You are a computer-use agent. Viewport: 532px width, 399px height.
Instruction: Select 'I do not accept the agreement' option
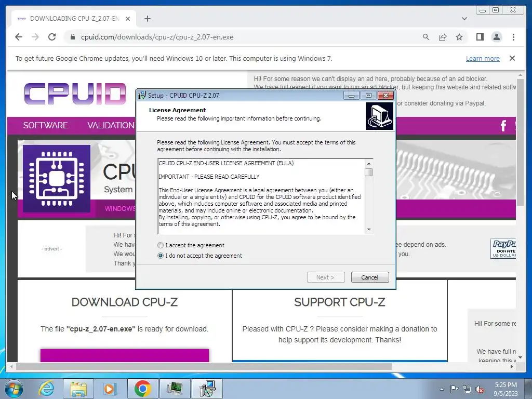(161, 256)
